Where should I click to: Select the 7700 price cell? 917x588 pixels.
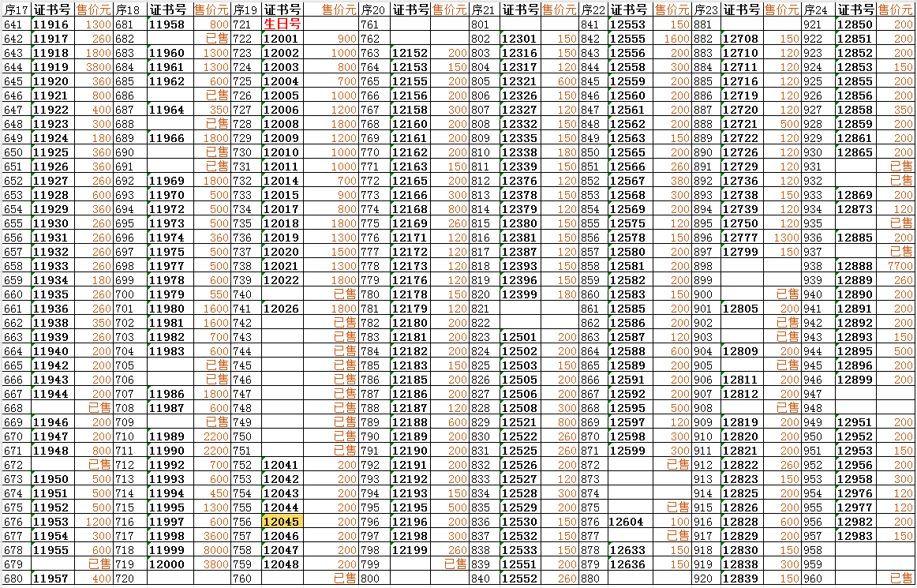pos(898,266)
